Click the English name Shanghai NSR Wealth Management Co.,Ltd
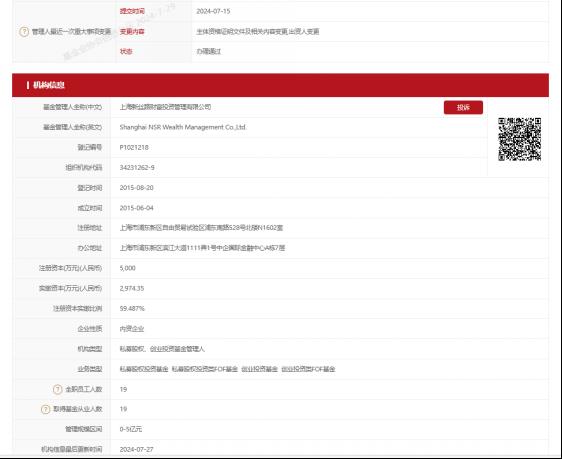The height and width of the screenshot is (459, 562). point(183,127)
